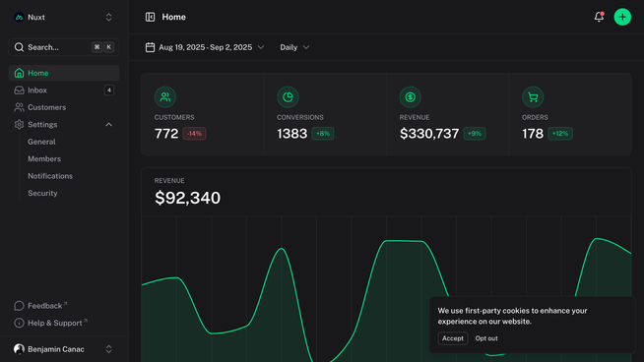Click Opt out of cookies
The image size is (644, 362).
tap(486, 338)
